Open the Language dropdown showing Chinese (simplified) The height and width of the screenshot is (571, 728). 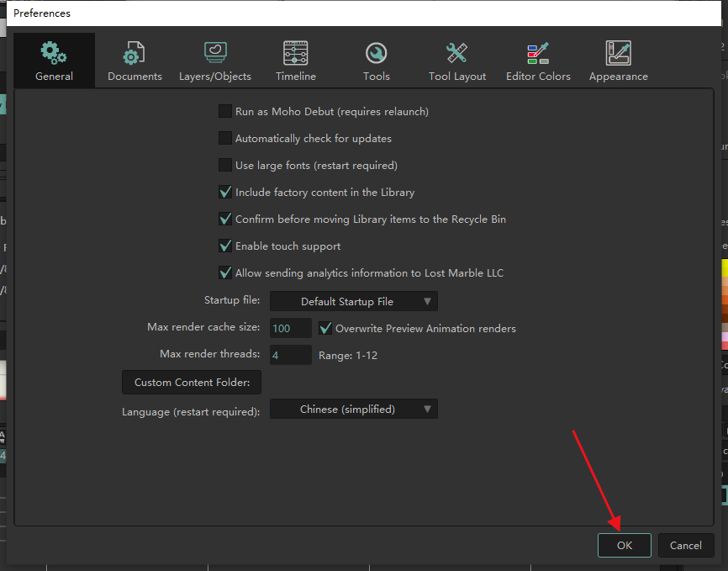pos(353,410)
